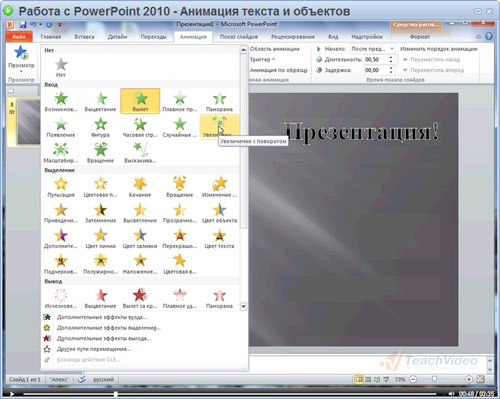Select the Возникновение entrance animation star
Screen dimensions: 500x399
click(x=61, y=102)
